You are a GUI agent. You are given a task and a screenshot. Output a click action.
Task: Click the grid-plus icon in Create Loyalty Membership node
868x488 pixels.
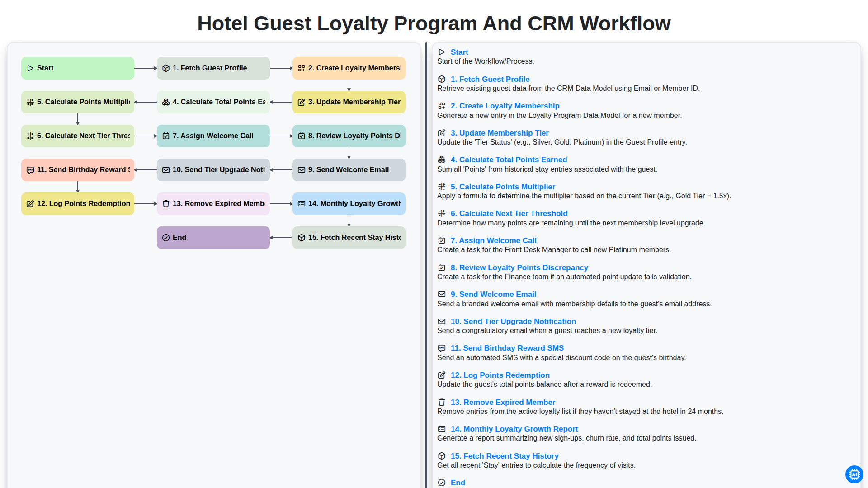point(302,68)
